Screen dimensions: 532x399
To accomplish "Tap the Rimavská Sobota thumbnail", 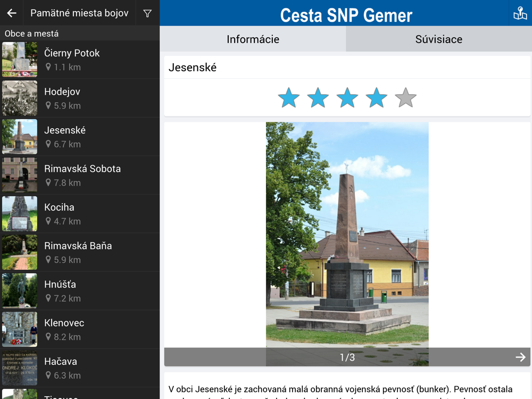I will 20,176.
